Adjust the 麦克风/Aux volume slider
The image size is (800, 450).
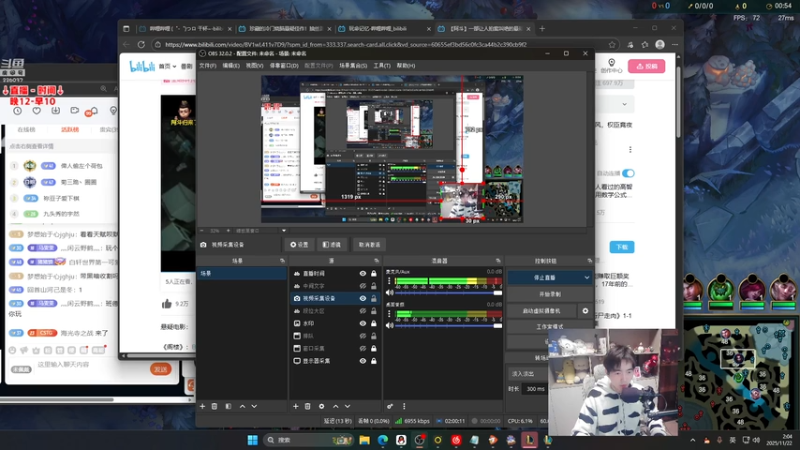[447, 293]
